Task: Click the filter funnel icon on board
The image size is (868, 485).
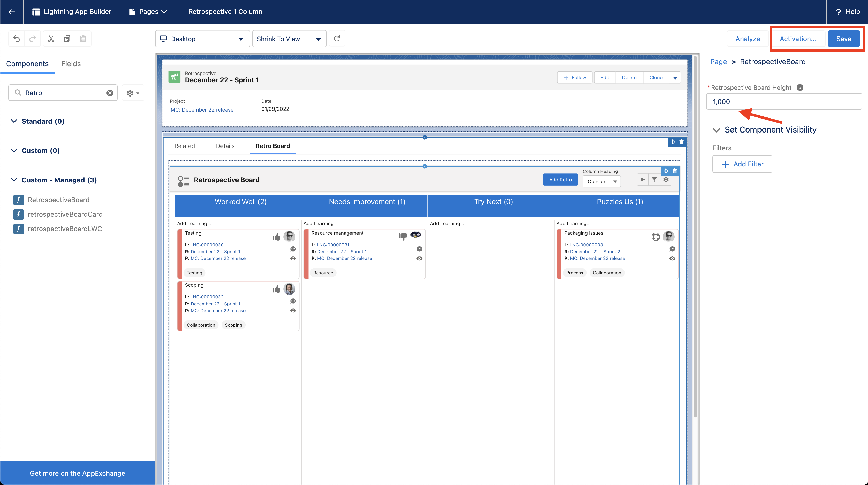Action: tap(654, 179)
